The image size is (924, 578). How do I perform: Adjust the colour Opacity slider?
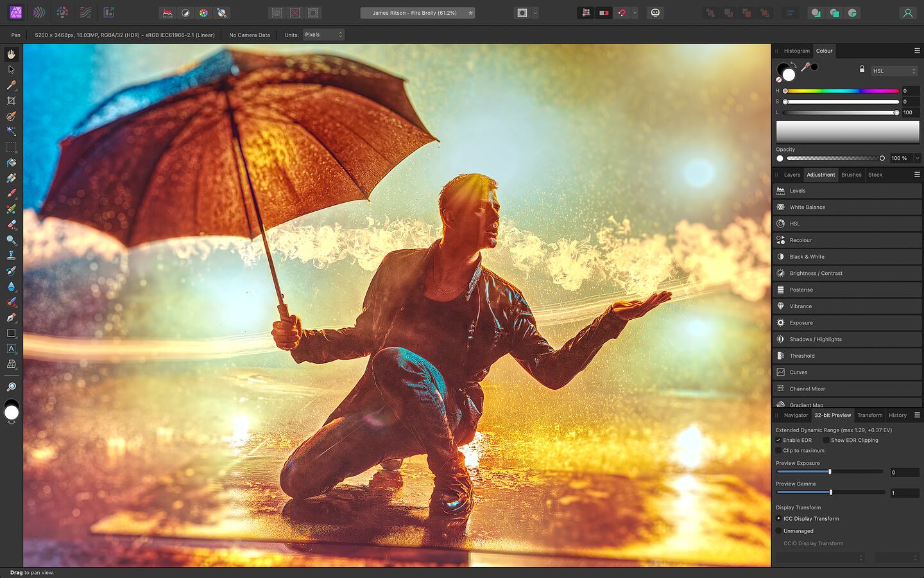(835, 158)
